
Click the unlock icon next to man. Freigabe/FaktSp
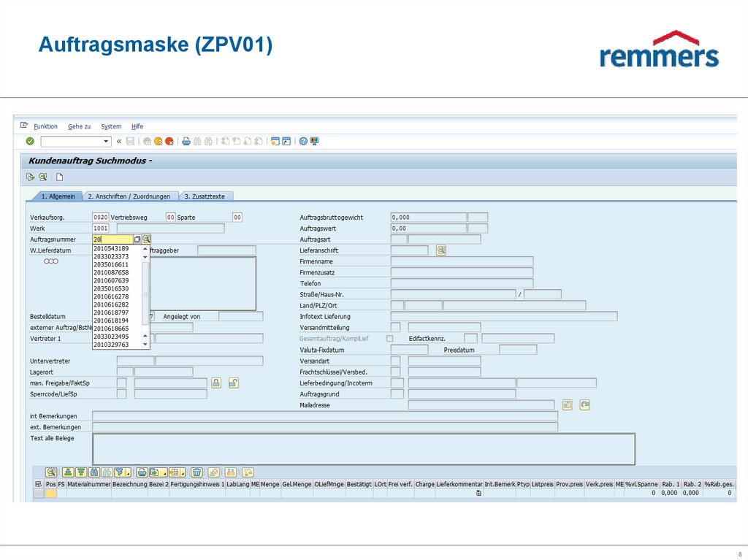click(x=233, y=383)
